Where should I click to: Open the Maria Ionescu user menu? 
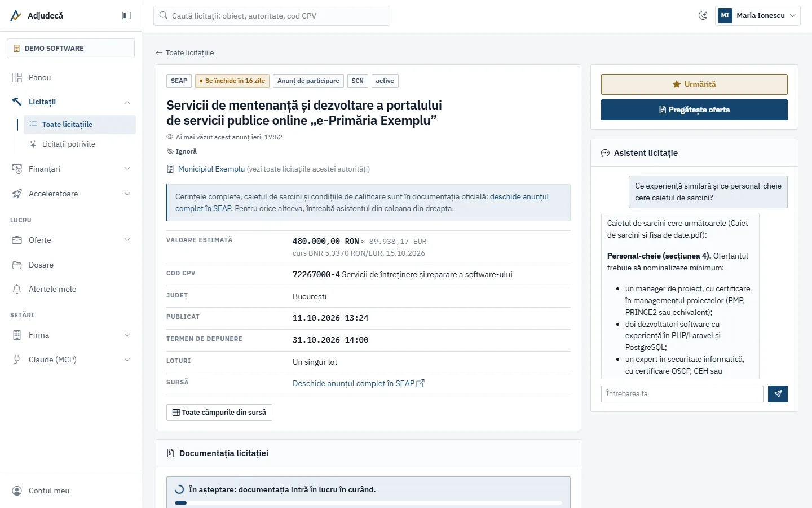click(758, 16)
